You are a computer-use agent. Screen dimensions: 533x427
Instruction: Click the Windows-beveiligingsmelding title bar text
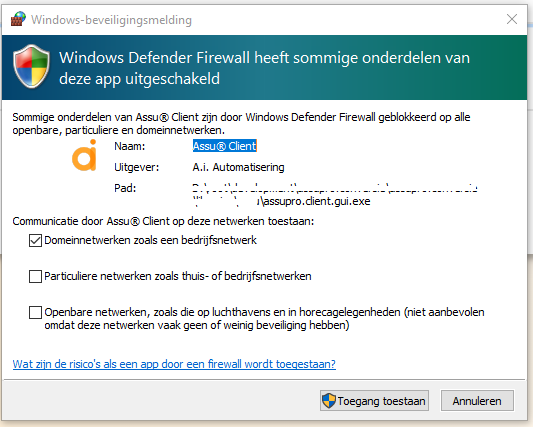click(111, 20)
